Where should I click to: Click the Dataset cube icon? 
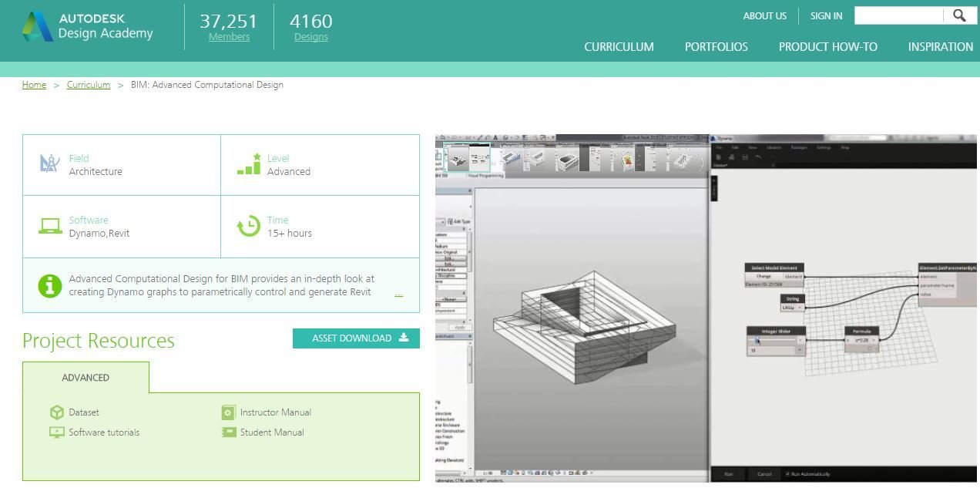[56, 412]
